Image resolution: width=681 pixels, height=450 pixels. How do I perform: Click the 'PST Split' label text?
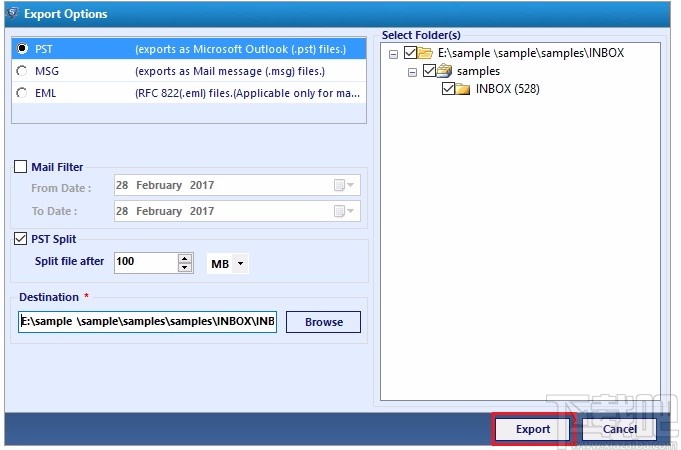[x=53, y=239]
